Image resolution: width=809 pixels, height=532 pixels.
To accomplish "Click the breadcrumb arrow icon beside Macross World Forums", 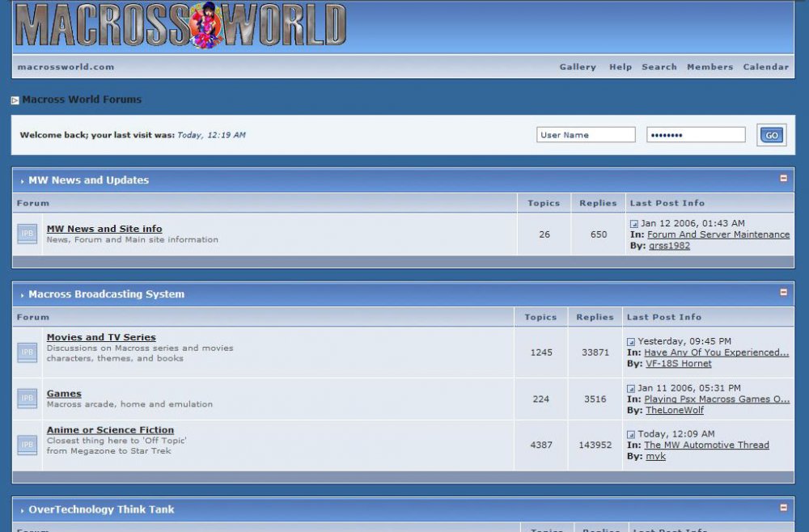I will click(15, 100).
